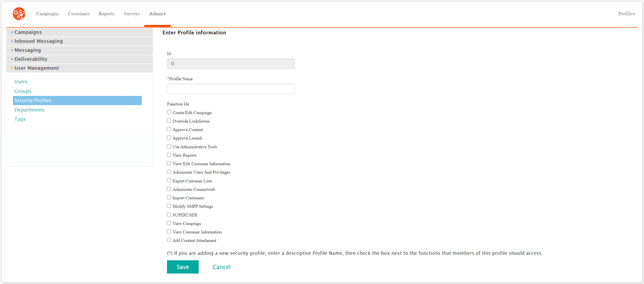Select Surveys in the top navigation

[x=132, y=14]
